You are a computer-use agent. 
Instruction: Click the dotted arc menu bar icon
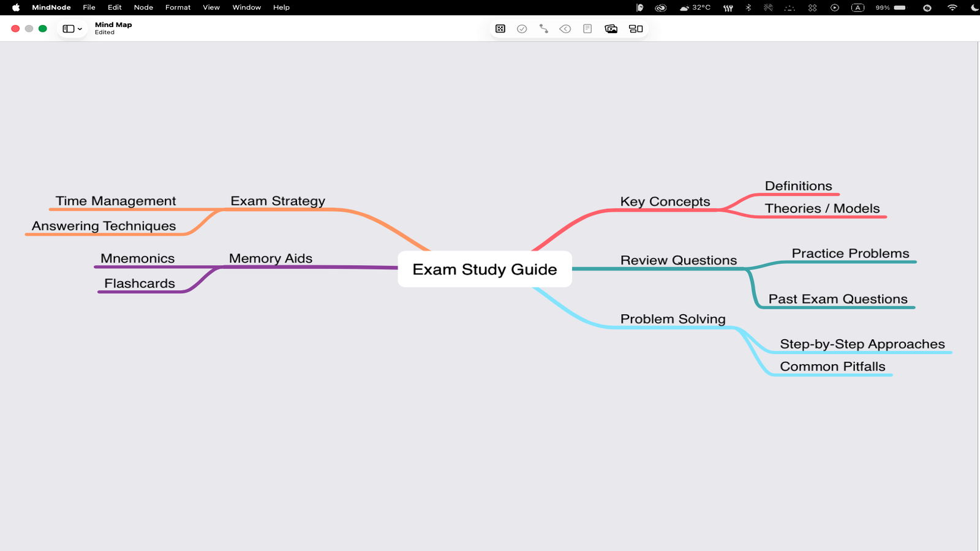click(x=790, y=8)
